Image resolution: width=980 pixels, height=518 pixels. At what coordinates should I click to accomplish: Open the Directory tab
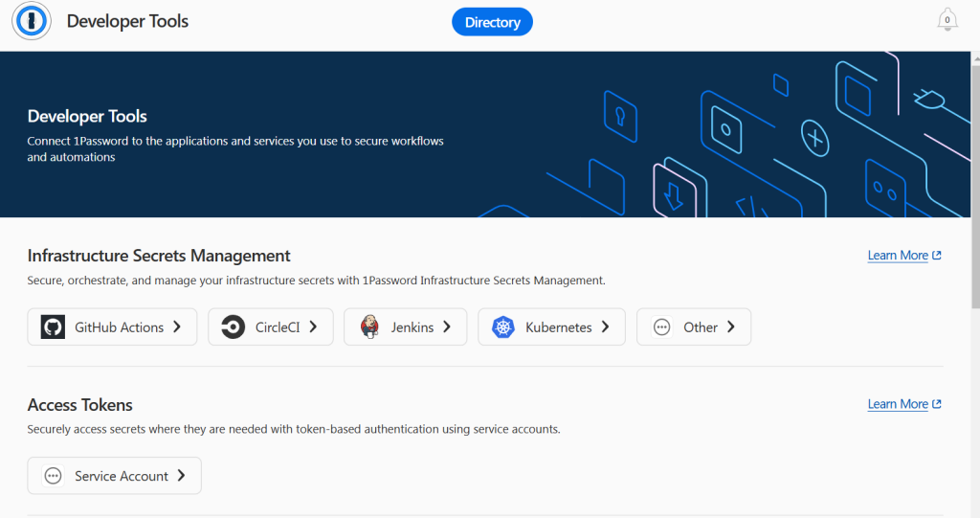(x=492, y=22)
